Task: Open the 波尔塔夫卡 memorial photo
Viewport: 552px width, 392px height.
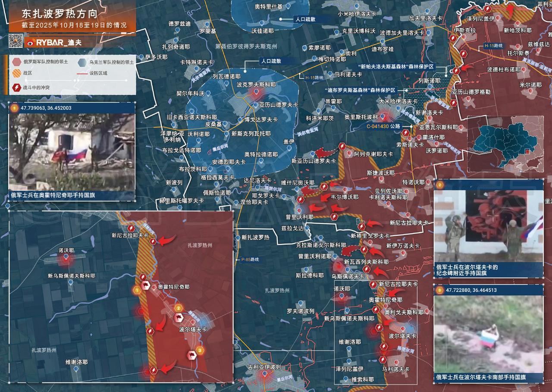Action: 489,226
